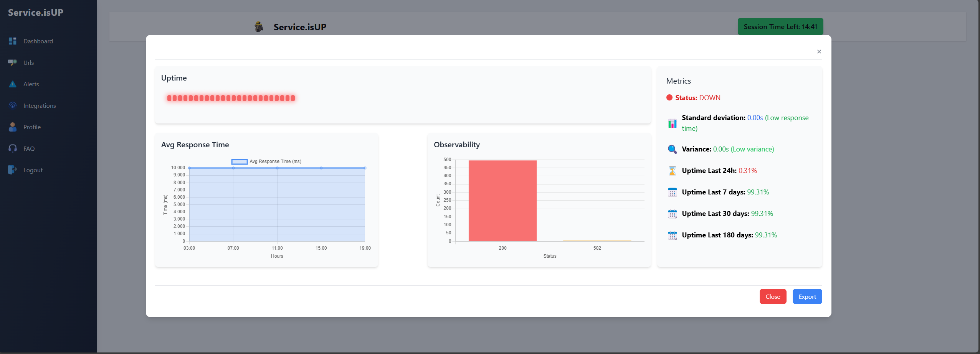This screenshot has height=354, width=980.
Task: Click the Service.isUP sidebar brand title
Action: [x=36, y=12]
